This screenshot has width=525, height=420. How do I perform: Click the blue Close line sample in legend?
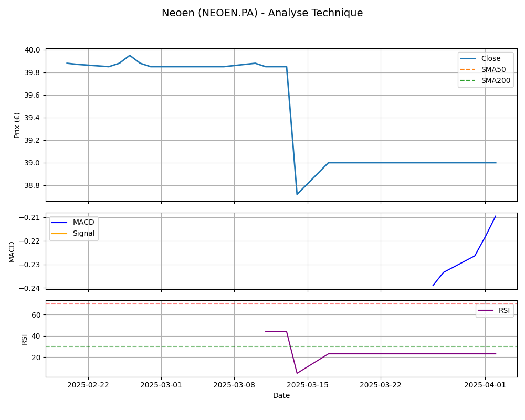pos(468,59)
